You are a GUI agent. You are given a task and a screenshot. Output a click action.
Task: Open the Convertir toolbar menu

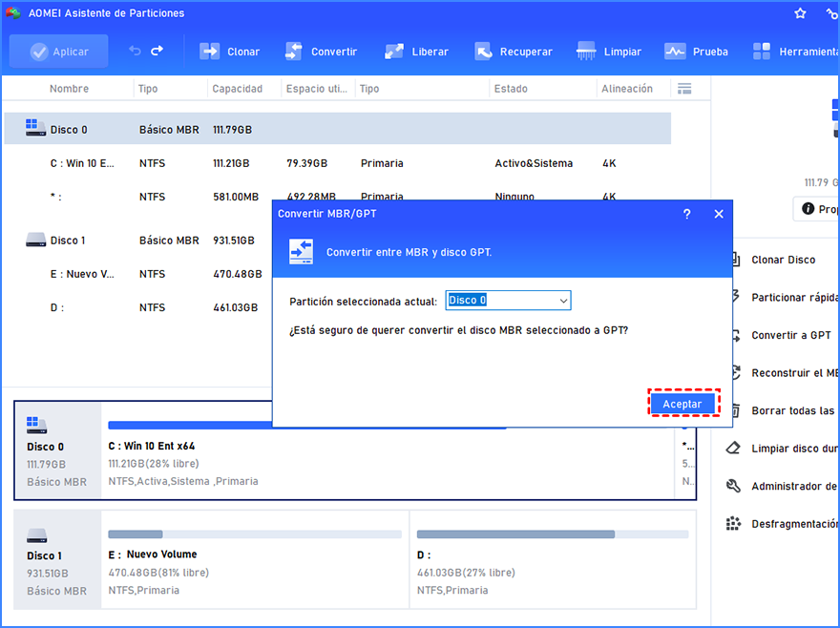(321, 52)
